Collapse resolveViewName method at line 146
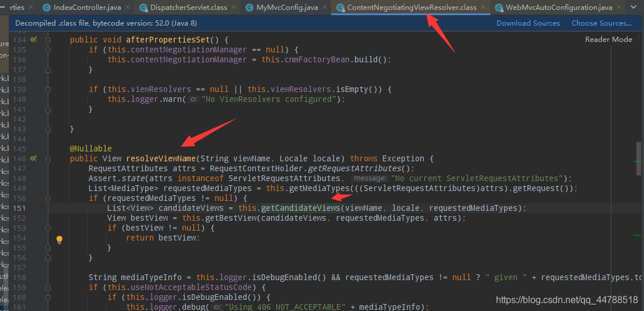The height and width of the screenshot is (311, 644). (x=48, y=159)
